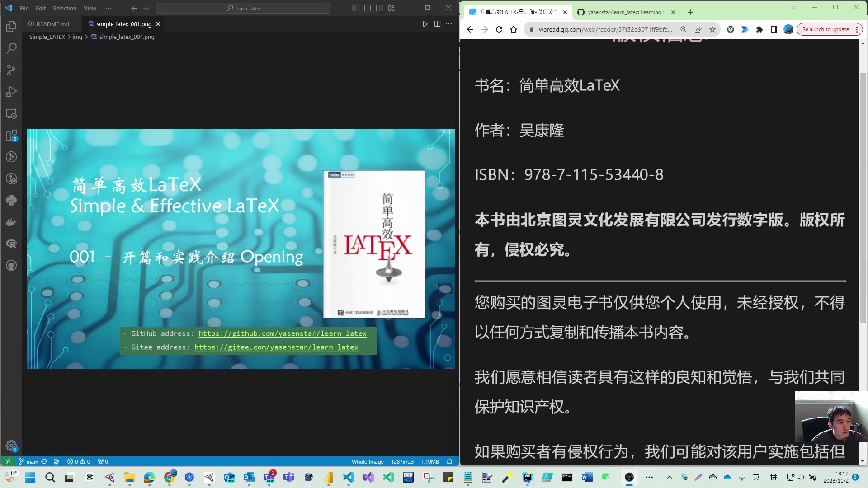The height and width of the screenshot is (488, 868).
Task: Click the learn_latex command center search box
Action: [x=243, y=8]
